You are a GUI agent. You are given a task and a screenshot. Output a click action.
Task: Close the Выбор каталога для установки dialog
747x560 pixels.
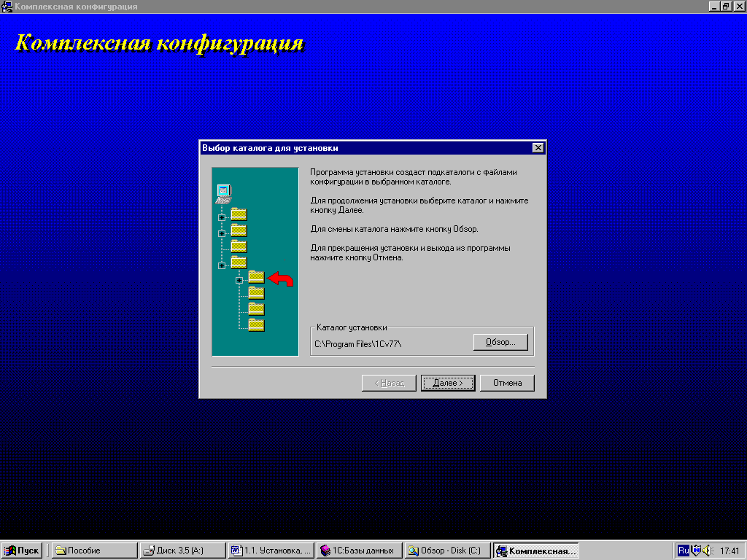coord(538,147)
